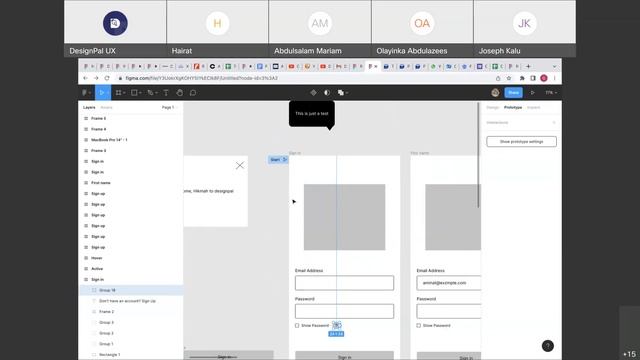
Task: Open the Pen tool dropdown arrow
Action: click(156, 93)
